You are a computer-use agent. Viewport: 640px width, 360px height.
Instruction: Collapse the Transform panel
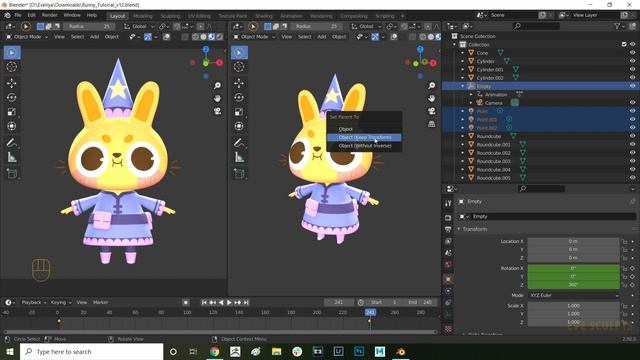point(459,229)
